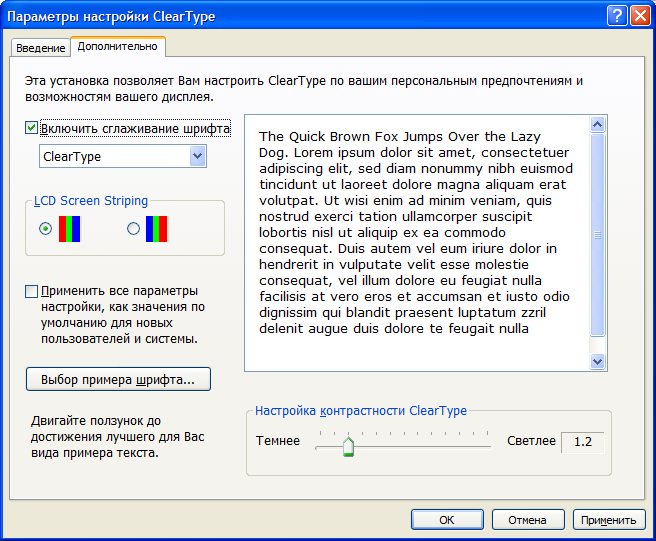Click the title bar help question-mark button
Screen dimensions: 656x541
point(617,16)
